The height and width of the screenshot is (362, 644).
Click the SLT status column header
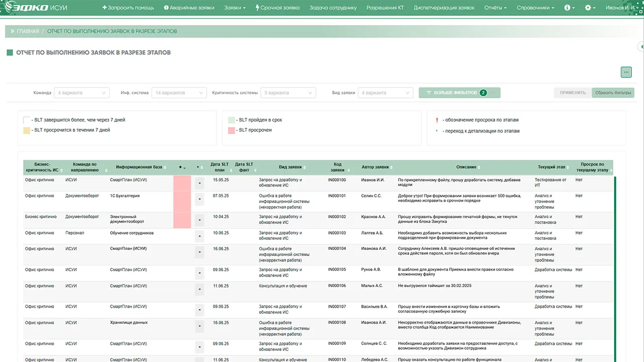182,167
